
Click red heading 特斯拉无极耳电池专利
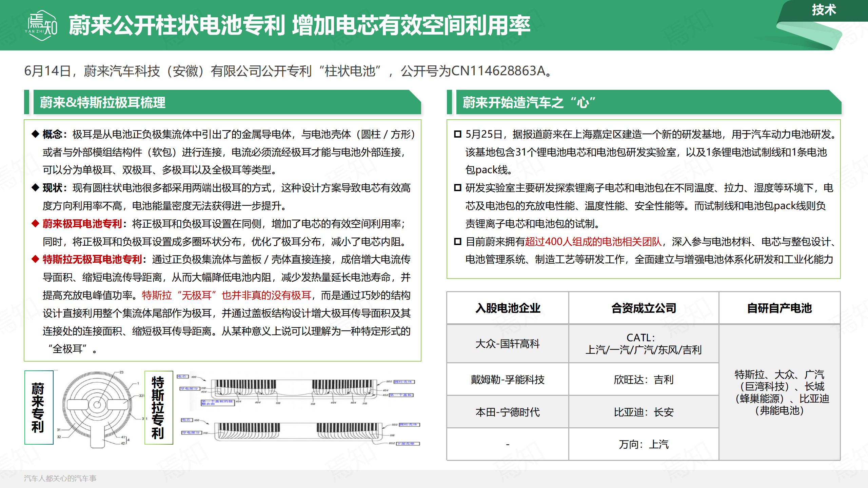[92, 259]
